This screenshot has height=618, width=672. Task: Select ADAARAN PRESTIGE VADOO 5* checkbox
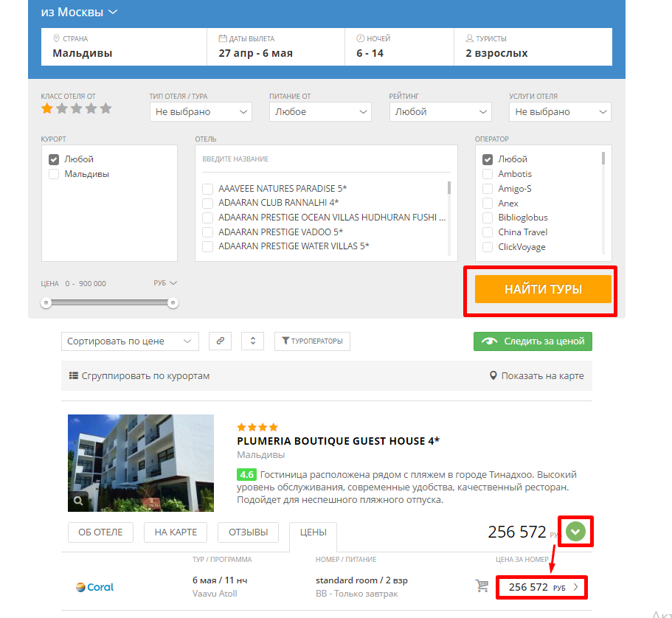pos(207,232)
